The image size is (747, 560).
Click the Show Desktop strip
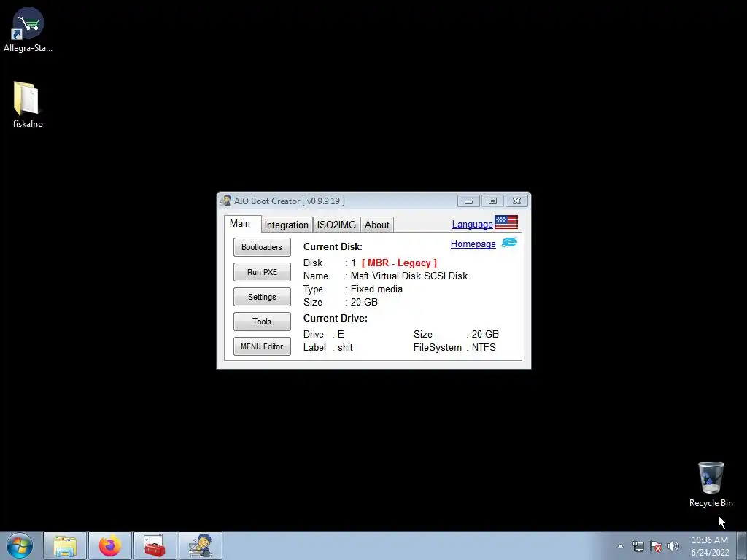click(x=742, y=545)
